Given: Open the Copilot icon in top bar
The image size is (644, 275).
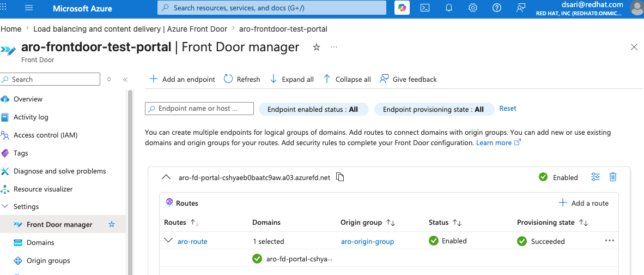Looking at the screenshot, I should (402, 8).
